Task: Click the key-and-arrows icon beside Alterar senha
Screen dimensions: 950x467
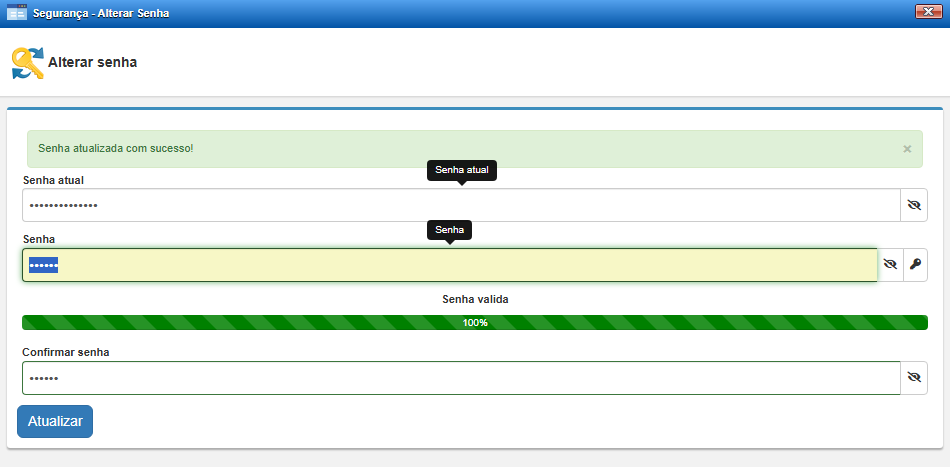Action: (x=27, y=63)
